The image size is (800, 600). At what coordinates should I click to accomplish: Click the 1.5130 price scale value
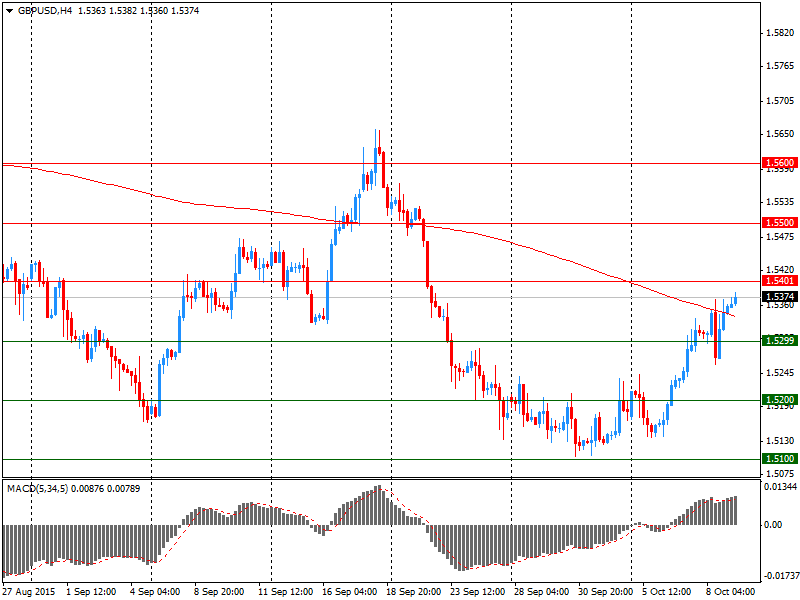(780, 440)
